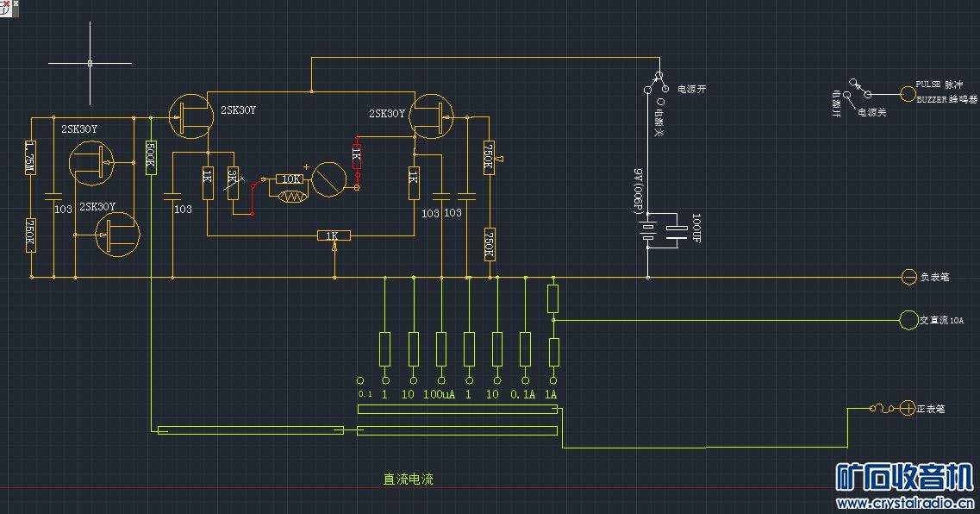The height and width of the screenshot is (514, 980).
Task: Click the 100uA range selector contact
Action: pos(441,380)
